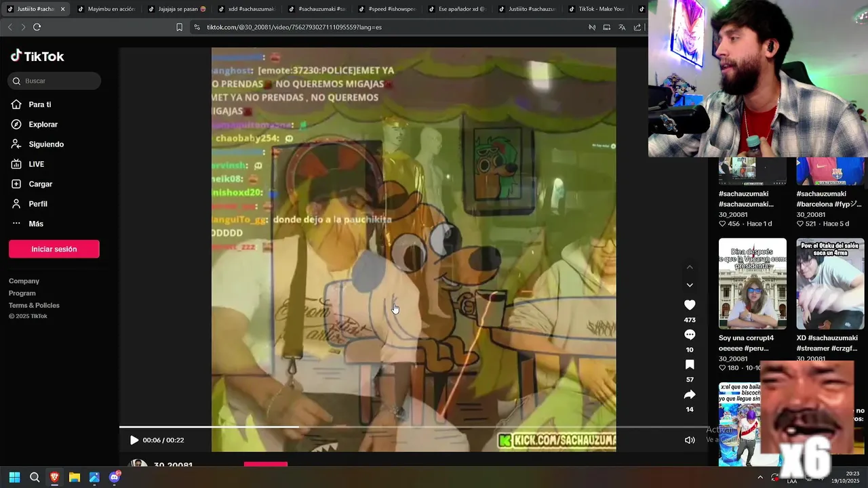Image resolution: width=868 pixels, height=488 pixels.
Task: Go to previous video with up chevron
Action: click(690, 267)
